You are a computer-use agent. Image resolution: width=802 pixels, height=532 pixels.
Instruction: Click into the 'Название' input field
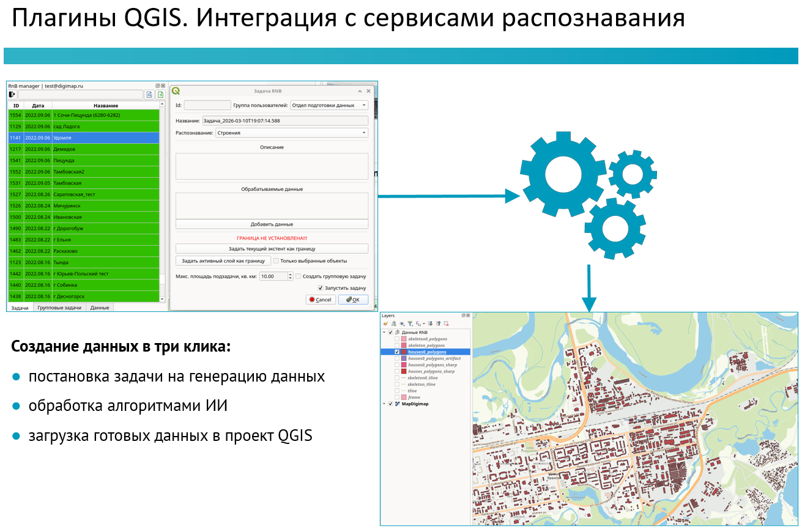[x=285, y=120]
